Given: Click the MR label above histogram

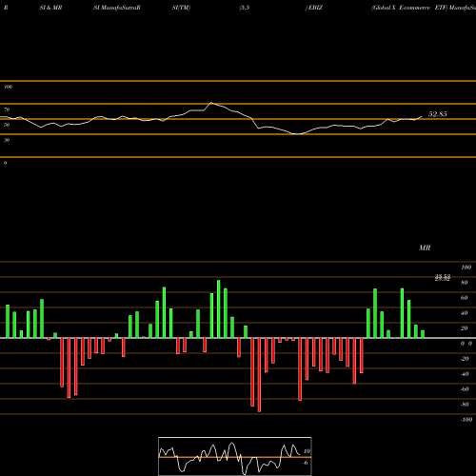Looking at the screenshot, I should coord(425,248).
